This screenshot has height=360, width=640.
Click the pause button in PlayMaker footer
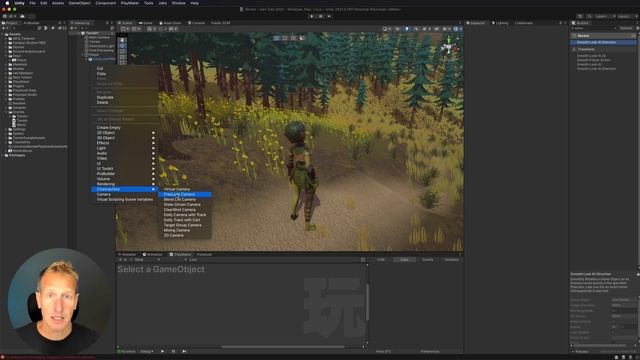coord(173,351)
